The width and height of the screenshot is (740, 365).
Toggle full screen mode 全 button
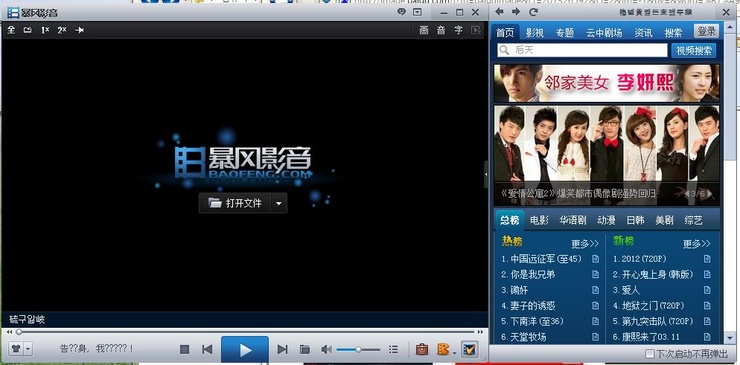coord(11,30)
